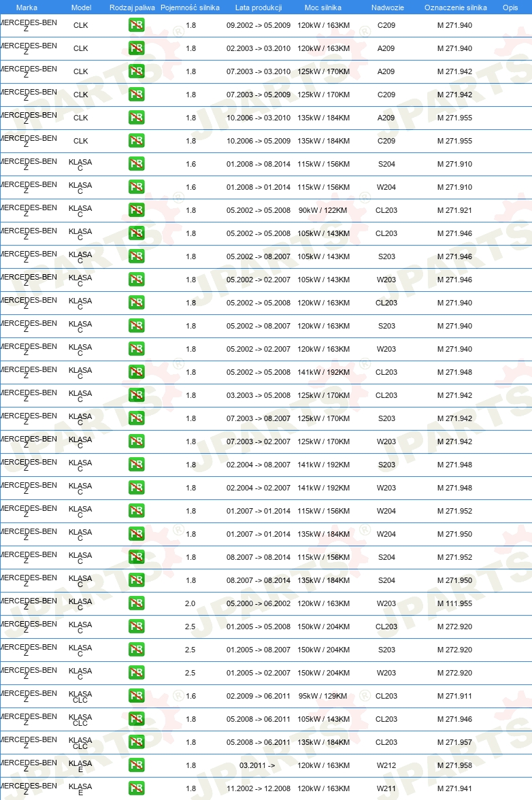Click the Nadwozie column header
532x800 pixels.
click(x=387, y=7)
